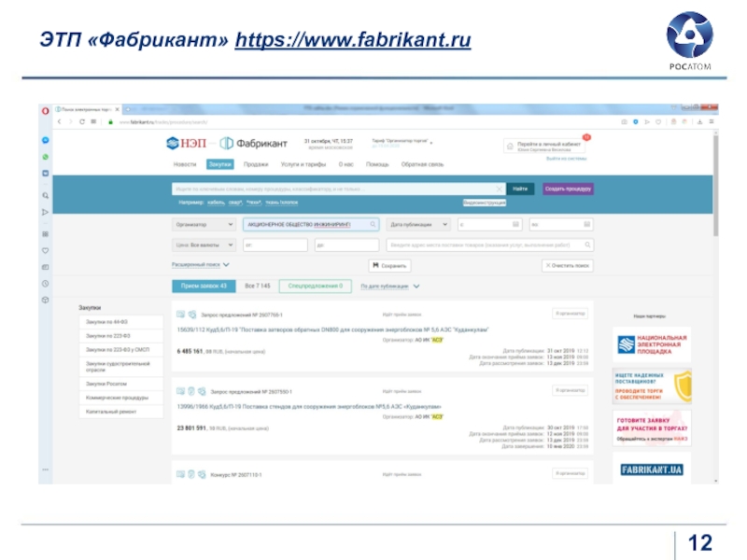Reload the fabrikant.ru page
Viewport: 747px width, 560px height.
tap(82, 122)
